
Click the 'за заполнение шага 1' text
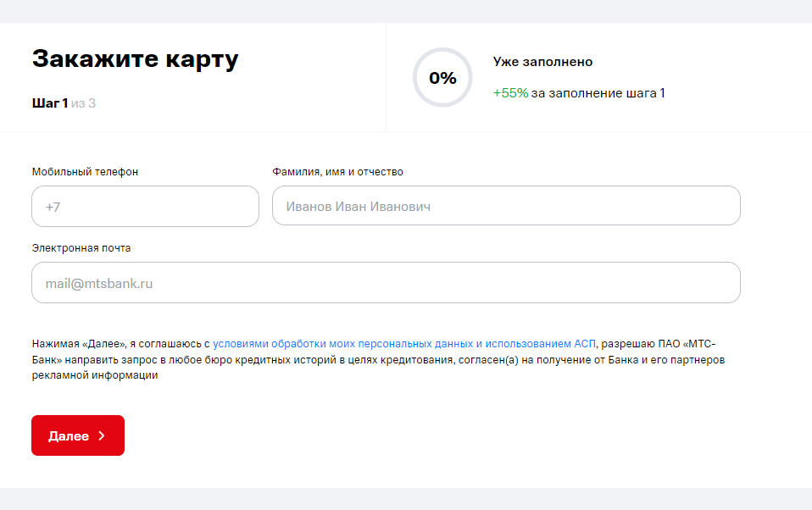598,93
